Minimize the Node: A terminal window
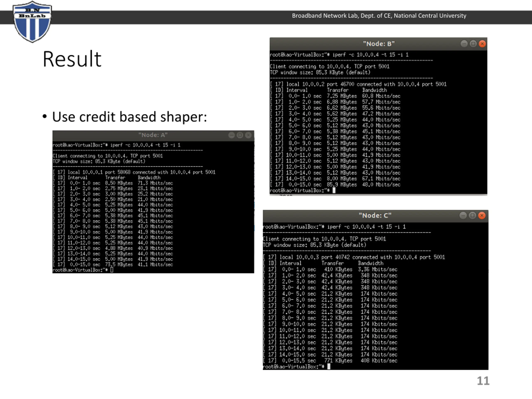 (232, 135)
